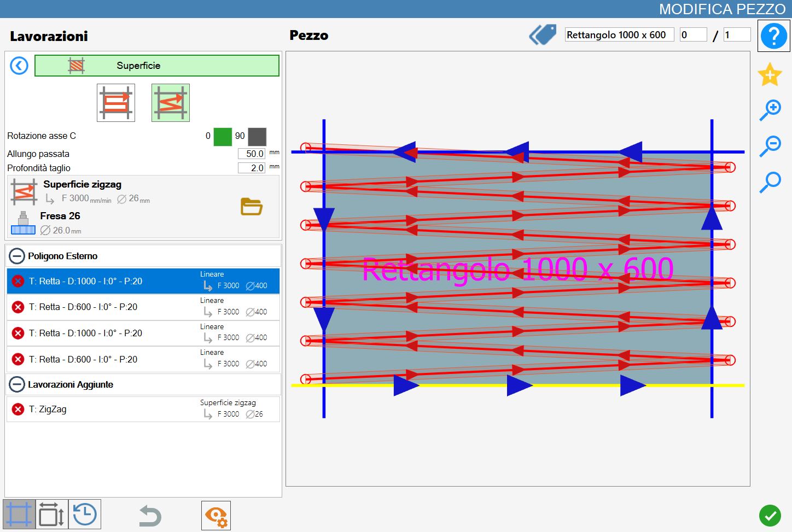Click the undo arrow icon

coord(150,516)
